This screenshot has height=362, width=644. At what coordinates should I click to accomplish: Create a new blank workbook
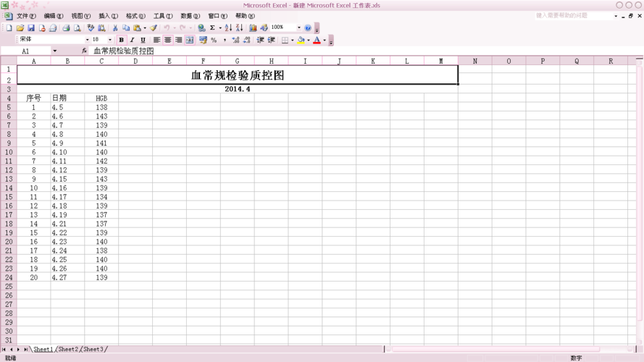click(x=9, y=28)
